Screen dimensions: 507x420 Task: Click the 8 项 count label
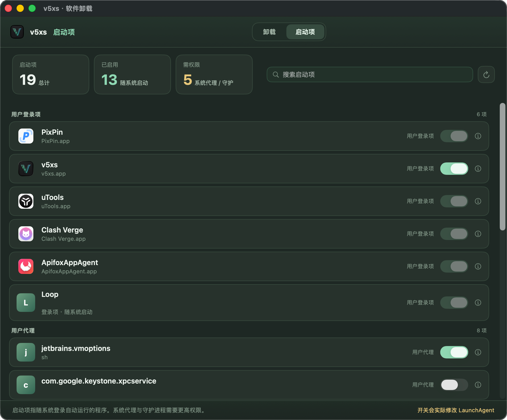click(482, 331)
